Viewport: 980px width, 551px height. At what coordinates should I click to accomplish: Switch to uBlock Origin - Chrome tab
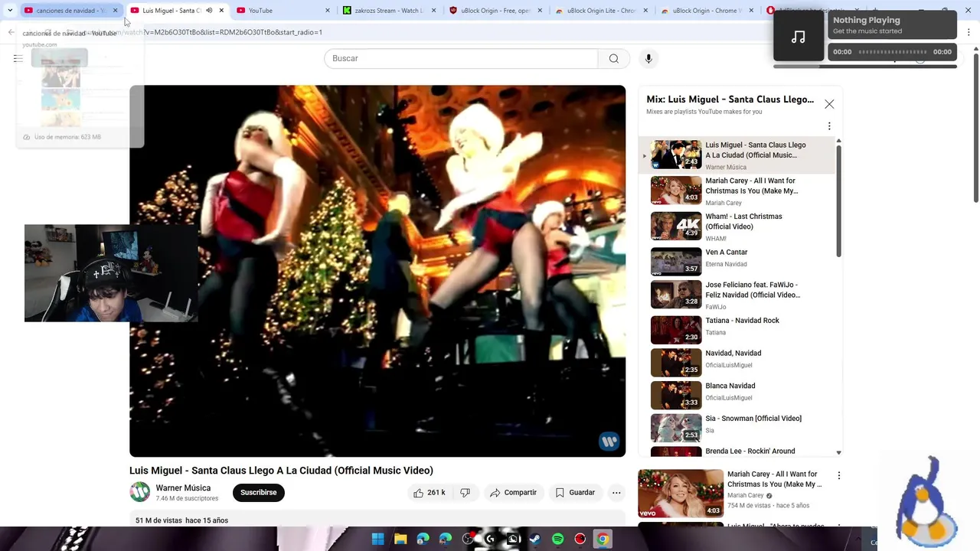[x=707, y=11]
